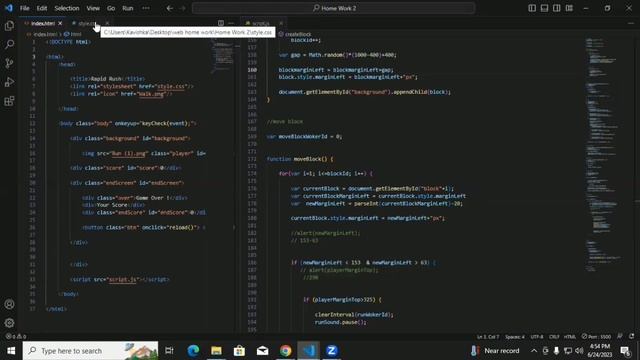
Task: Change line endings via CRLF item
Action: click(554, 337)
